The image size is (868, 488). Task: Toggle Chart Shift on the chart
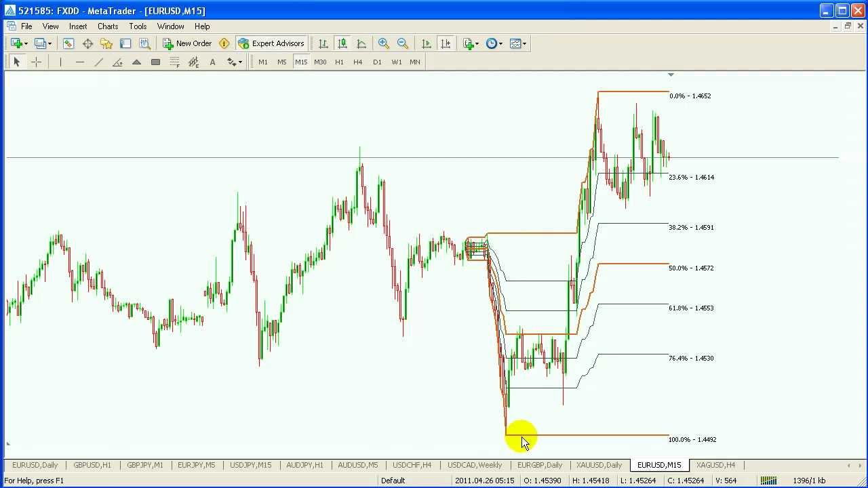446,43
